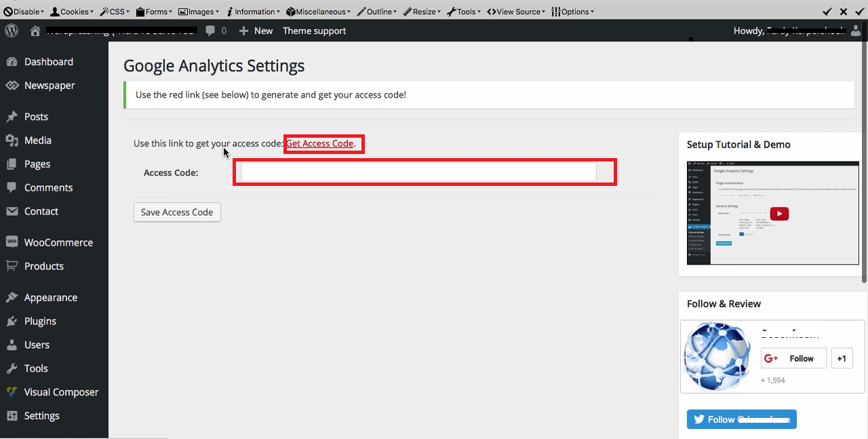This screenshot has height=439, width=868.
Task: Open the Options menu in the developer toolbar
Action: [x=573, y=12]
